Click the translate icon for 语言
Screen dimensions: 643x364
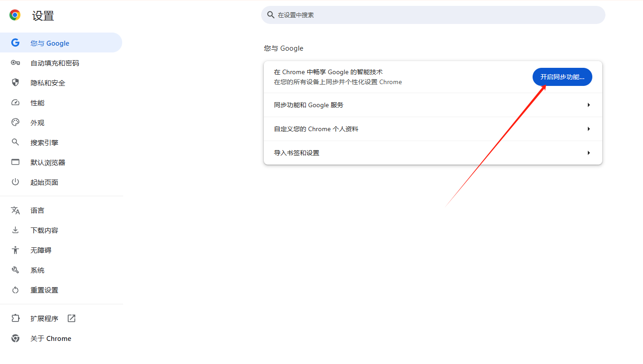[x=15, y=210]
